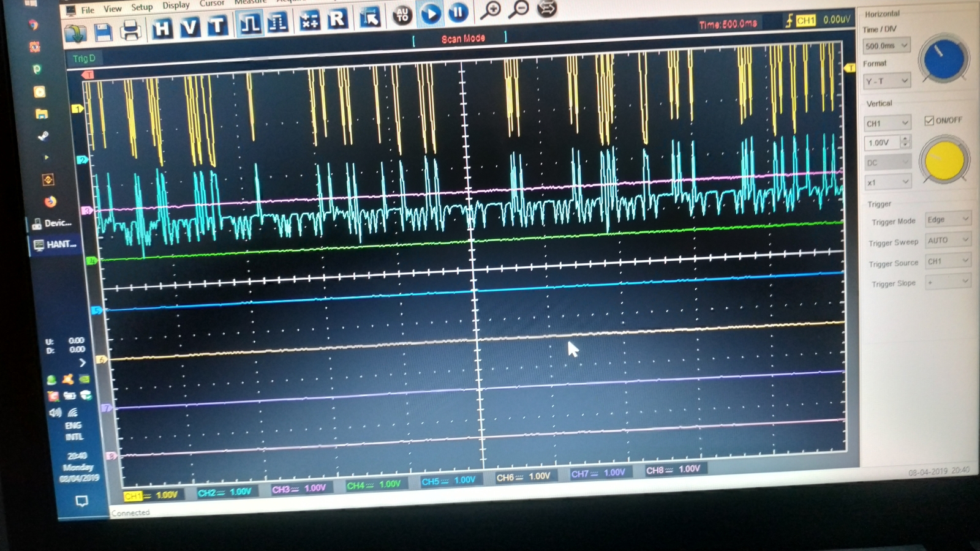Open the File menu

click(x=88, y=10)
